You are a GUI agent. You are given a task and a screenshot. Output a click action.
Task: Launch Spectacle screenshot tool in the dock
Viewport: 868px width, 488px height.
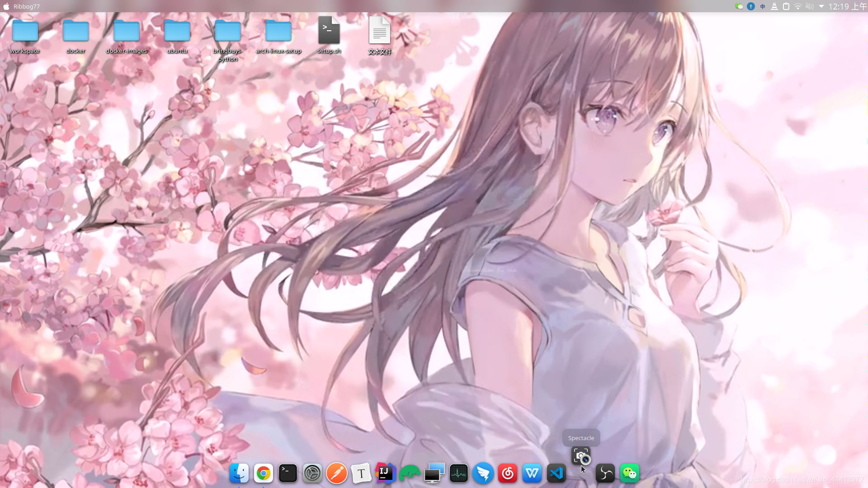581,456
